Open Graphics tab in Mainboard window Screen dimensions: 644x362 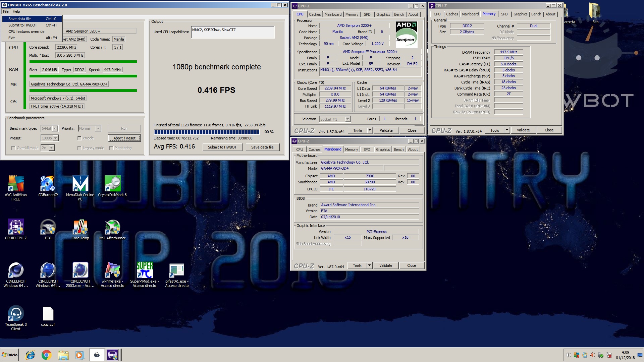coord(383,149)
